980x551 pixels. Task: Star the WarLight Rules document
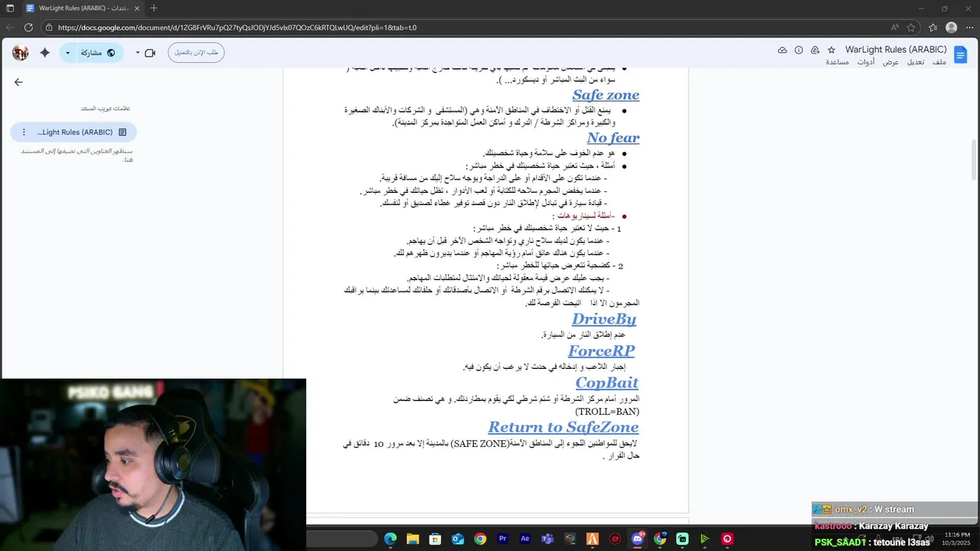(831, 50)
